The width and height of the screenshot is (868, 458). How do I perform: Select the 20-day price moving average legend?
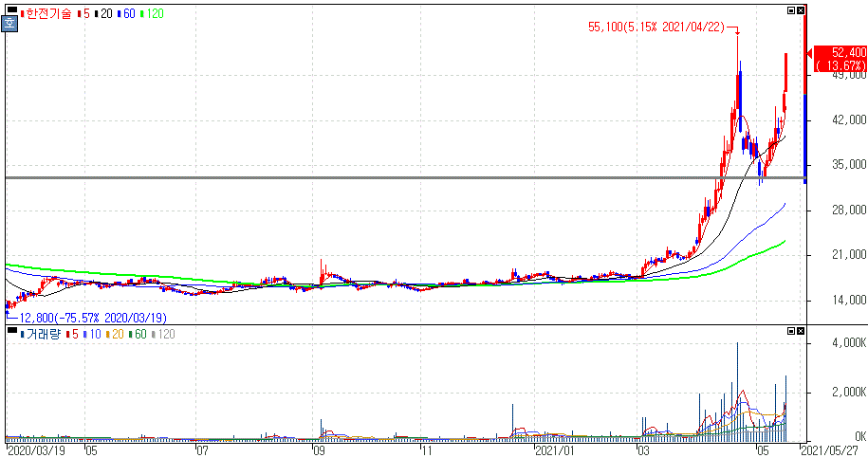coord(104,14)
